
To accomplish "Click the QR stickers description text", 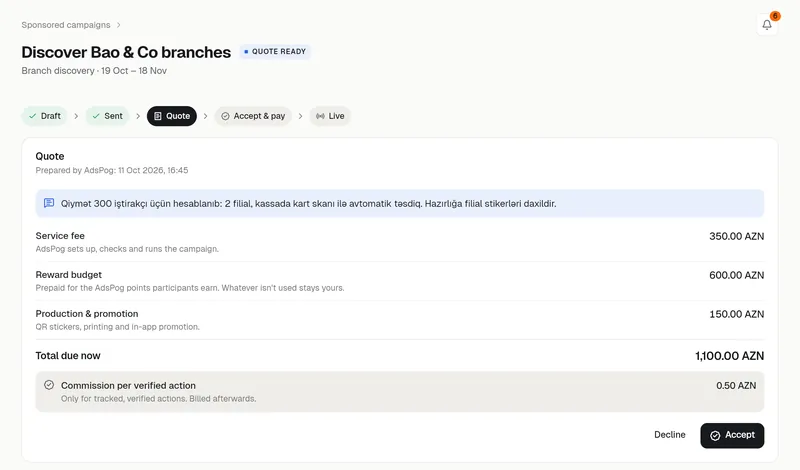I will pyautogui.click(x=117, y=327).
